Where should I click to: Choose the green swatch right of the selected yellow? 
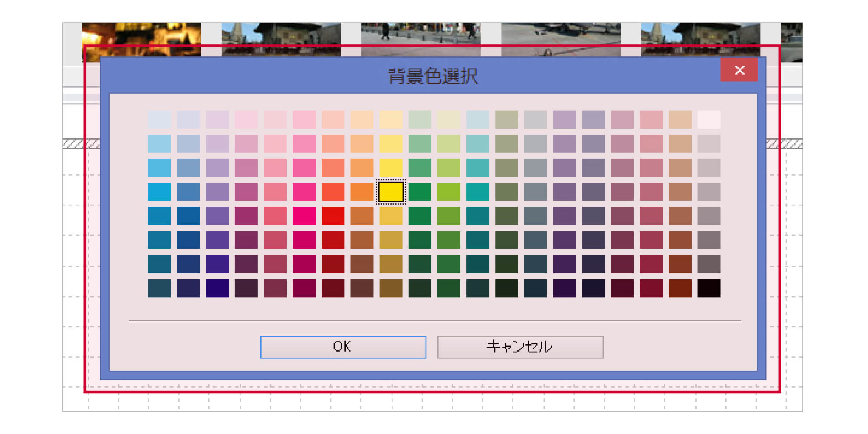tap(420, 192)
